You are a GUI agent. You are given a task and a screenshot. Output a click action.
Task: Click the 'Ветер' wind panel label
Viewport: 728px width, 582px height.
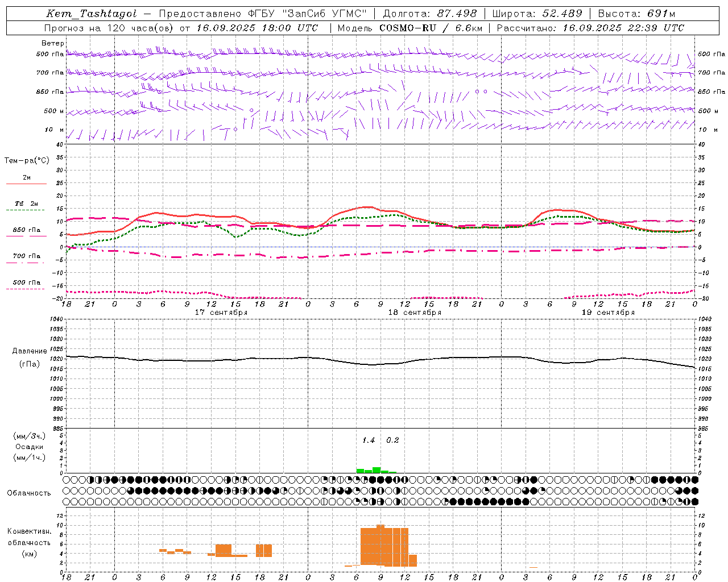53,43
